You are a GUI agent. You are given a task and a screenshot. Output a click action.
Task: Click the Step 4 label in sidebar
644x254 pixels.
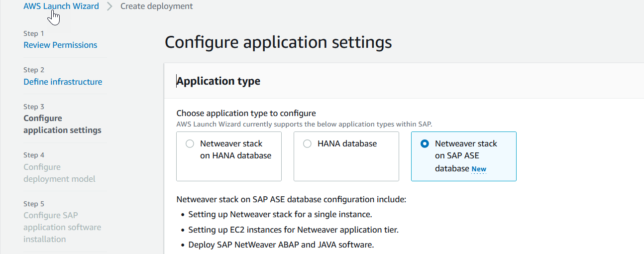[x=34, y=155]
